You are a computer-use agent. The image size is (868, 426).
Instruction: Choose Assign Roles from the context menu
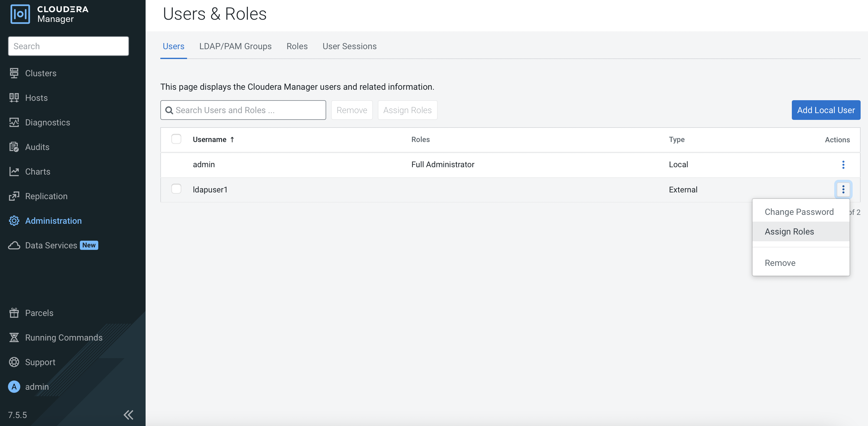[x=789, y=232]
